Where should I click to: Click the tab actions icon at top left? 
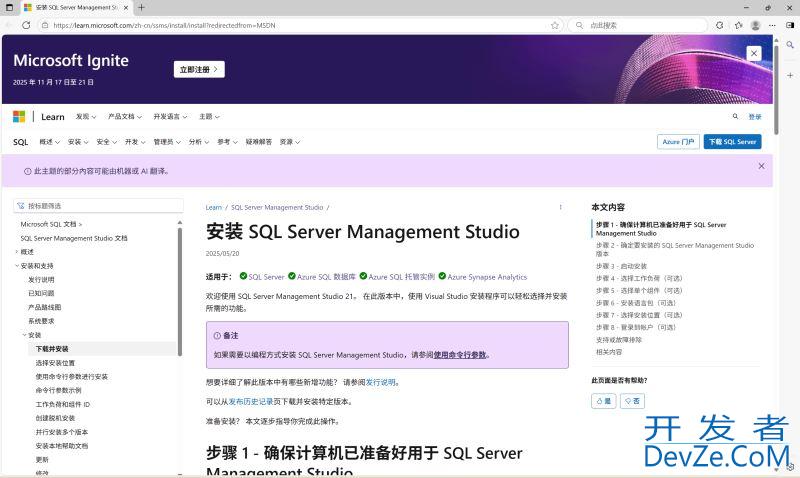tap(9, 8)
